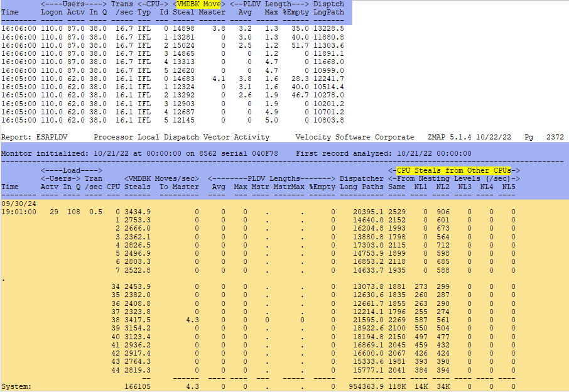Viewport: 569px width, 392px height.
Task: Select the 166105 total steals value
Action: click(x=138, y=387)
